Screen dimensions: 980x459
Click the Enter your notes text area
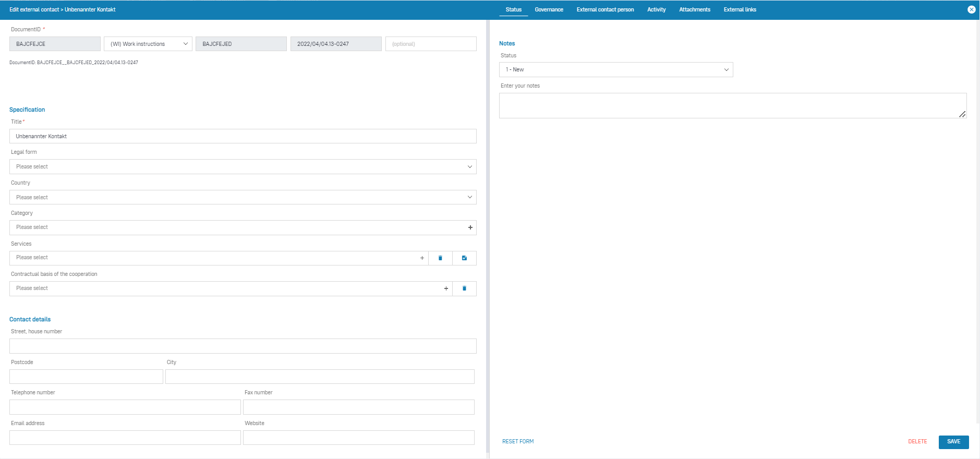[730, 105]
